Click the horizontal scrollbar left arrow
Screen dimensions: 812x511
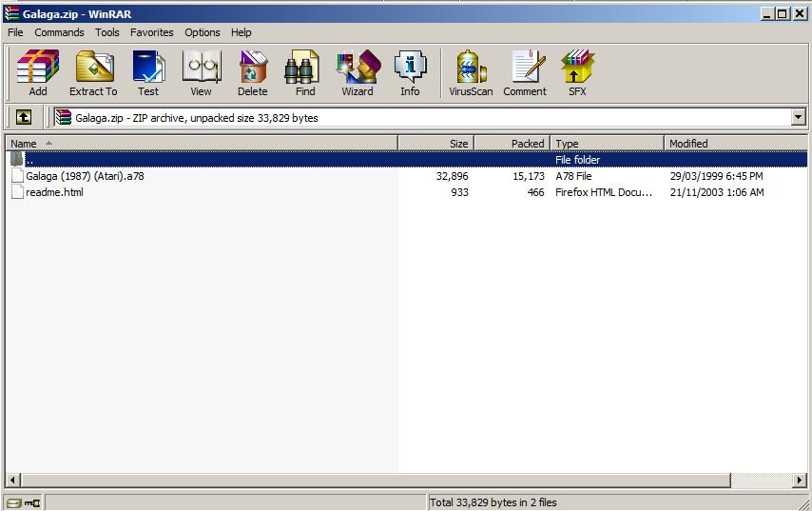point(13,480)
